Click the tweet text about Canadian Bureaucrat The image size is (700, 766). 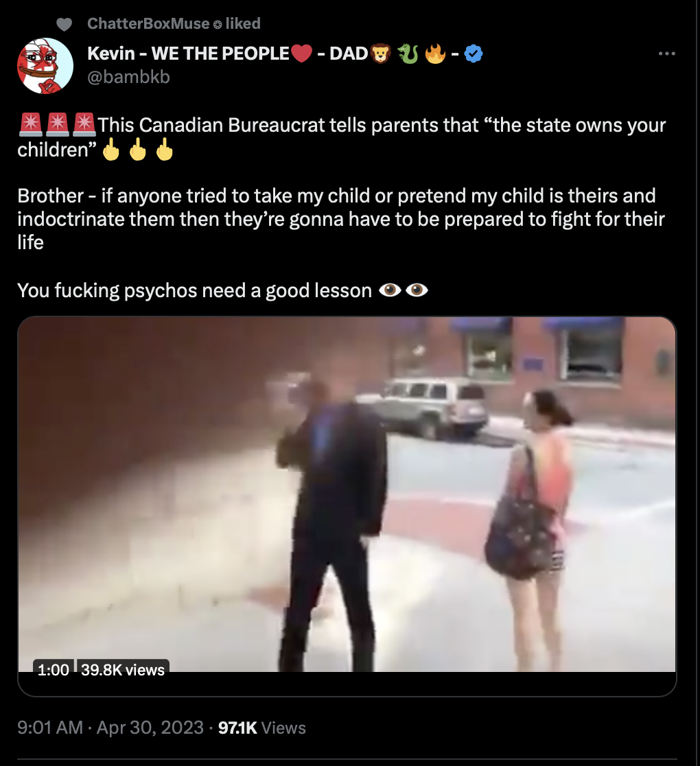pyautogui.click(x=342, y=137)
